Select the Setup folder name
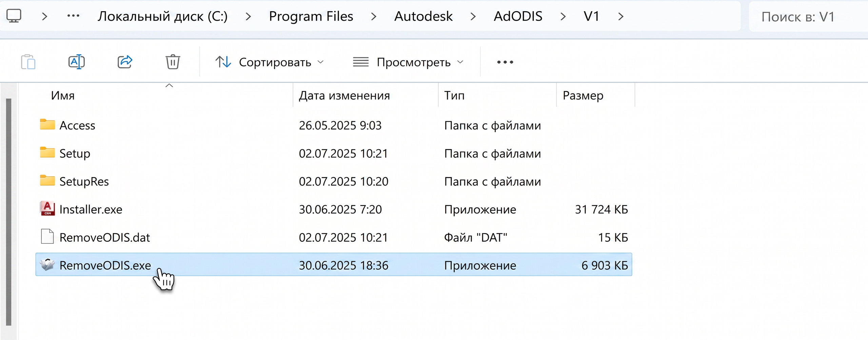The height and width of the screenshot is (340, 868). 75,153
